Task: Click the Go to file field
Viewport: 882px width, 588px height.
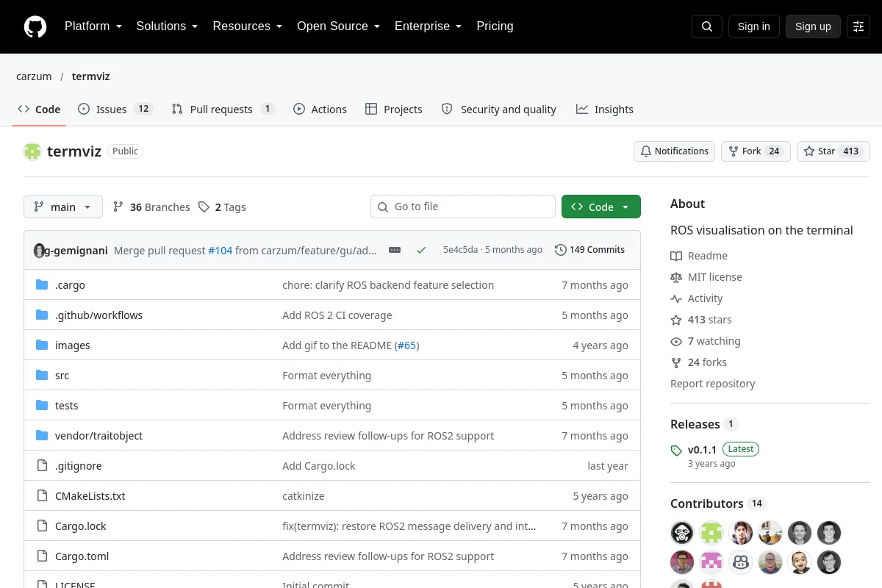Action: pos(463,207)
